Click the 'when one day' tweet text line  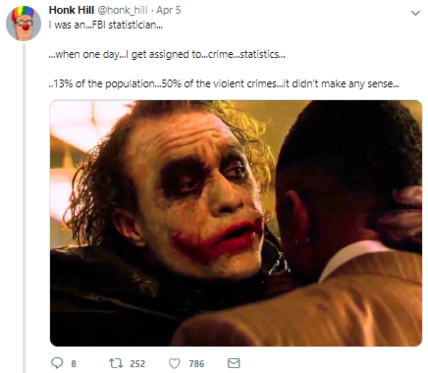[167, 54]
